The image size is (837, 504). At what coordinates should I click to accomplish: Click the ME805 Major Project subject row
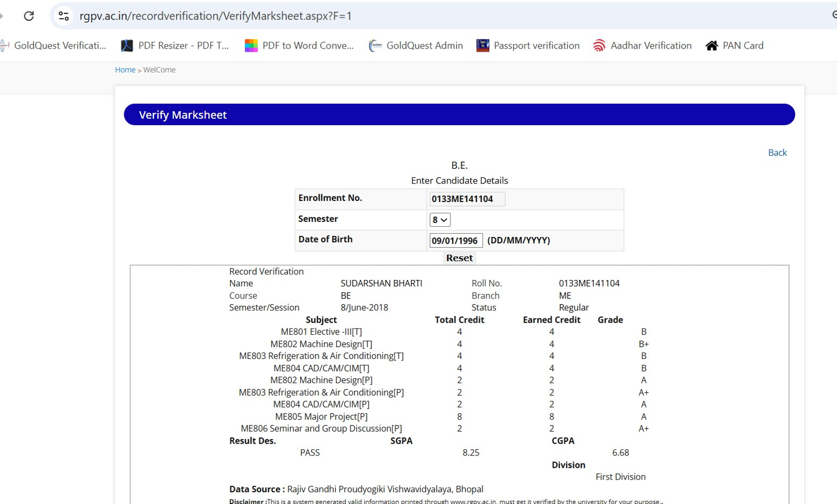tap(321, 417)
